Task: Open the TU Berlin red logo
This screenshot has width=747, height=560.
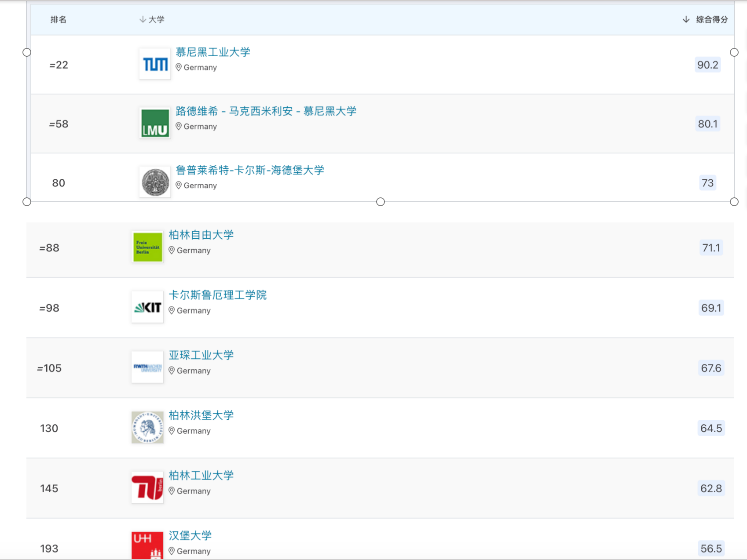Action: click(x=147, y=487)
